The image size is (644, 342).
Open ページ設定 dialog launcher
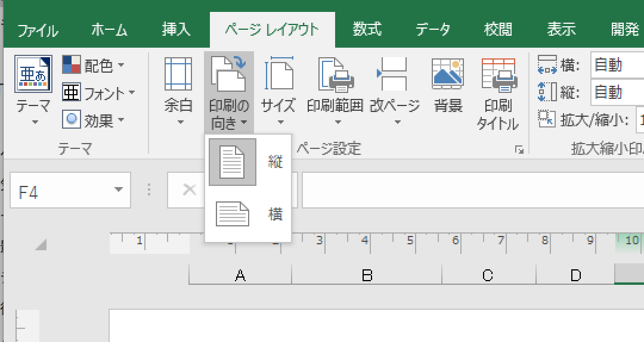519,150
